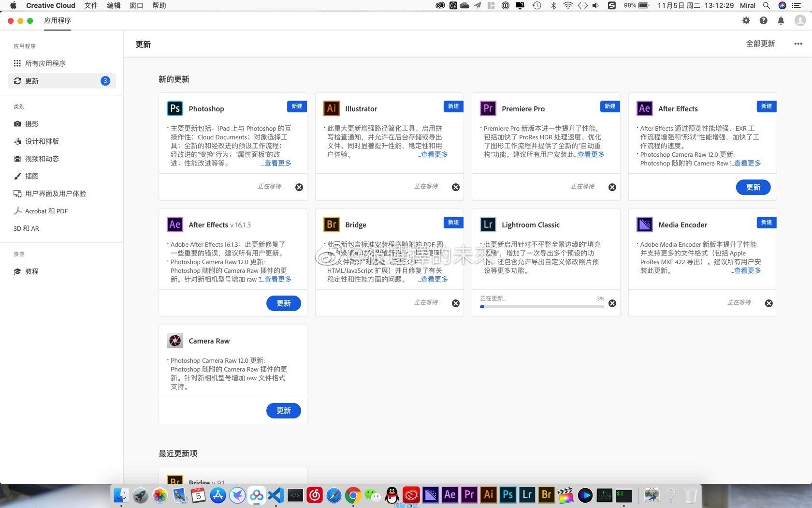Open the Apple menu
This screenshot has height=508, width=812.
tap(13, 5)
